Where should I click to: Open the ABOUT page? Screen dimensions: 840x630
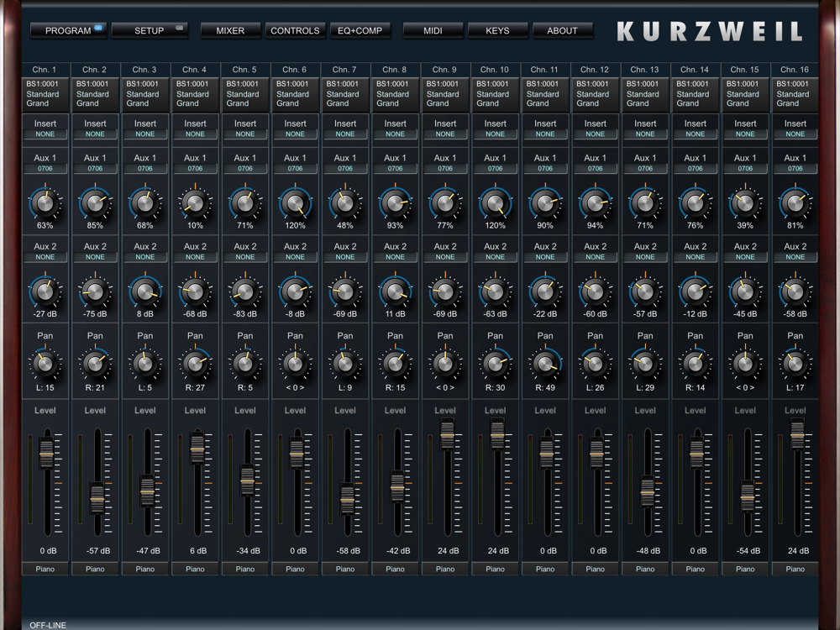click(563, 30)
